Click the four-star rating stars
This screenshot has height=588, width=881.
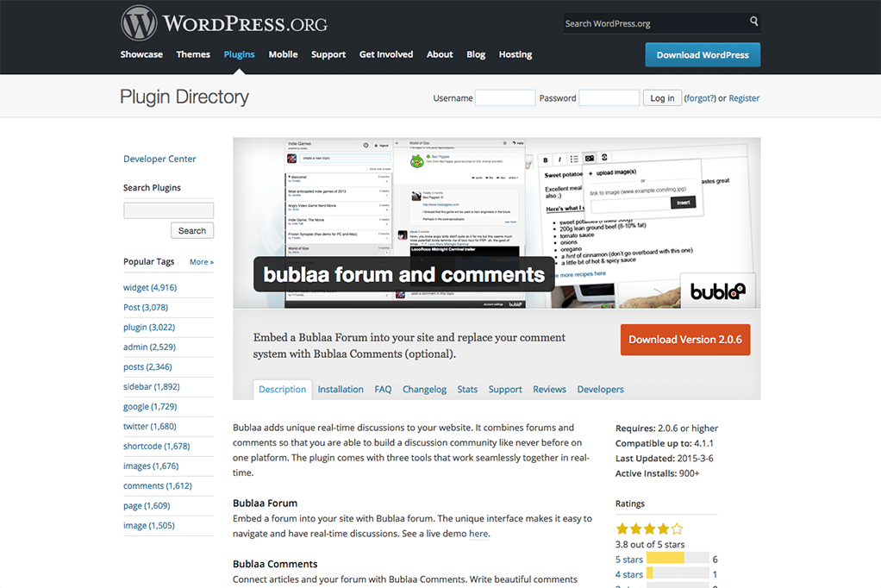(649, 529)
